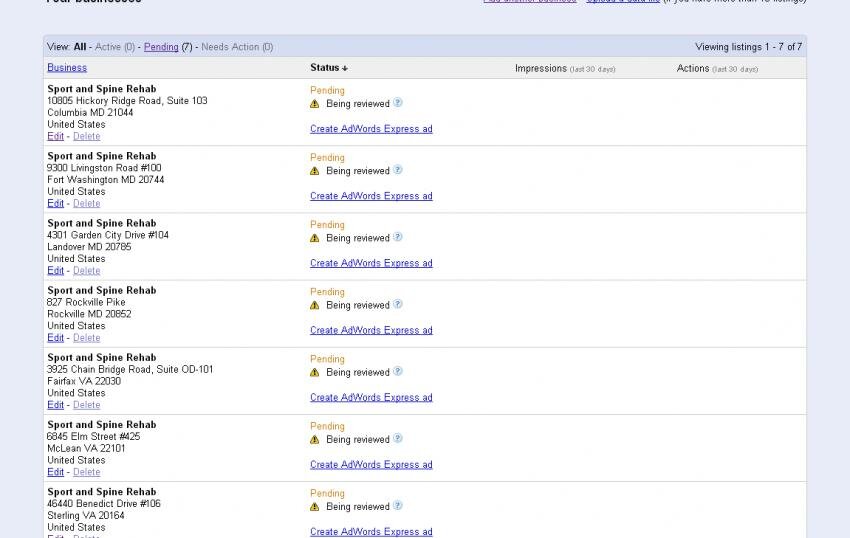Edit the Elm Street listing
The height and width of the screenshot is (538, 850).
pos(55,472)
